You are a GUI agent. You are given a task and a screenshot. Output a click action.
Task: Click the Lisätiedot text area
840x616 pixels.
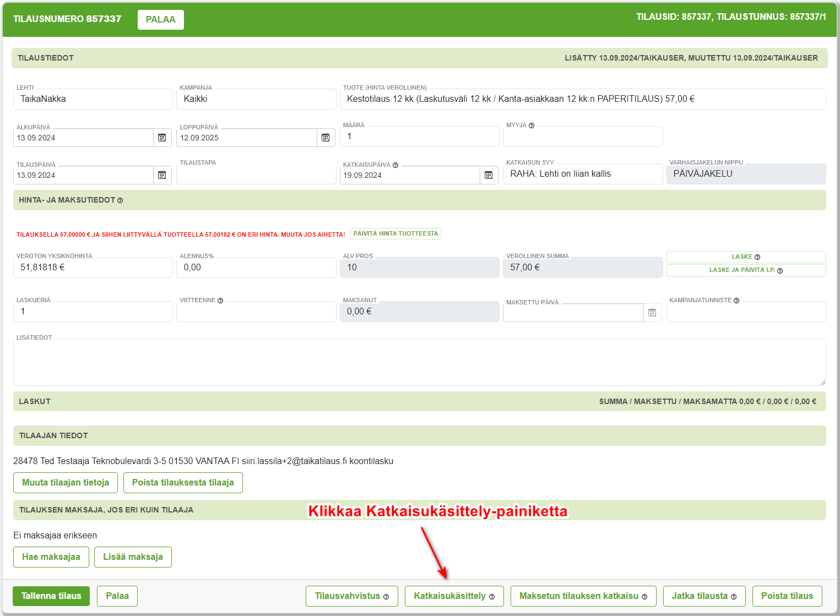(420, 362)
